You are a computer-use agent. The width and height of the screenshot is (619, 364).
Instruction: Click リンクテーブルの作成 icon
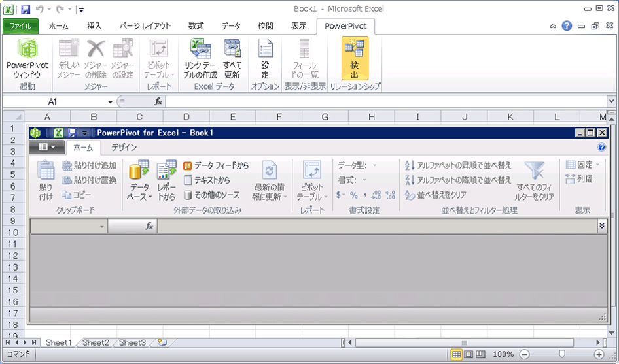(200, 56)
